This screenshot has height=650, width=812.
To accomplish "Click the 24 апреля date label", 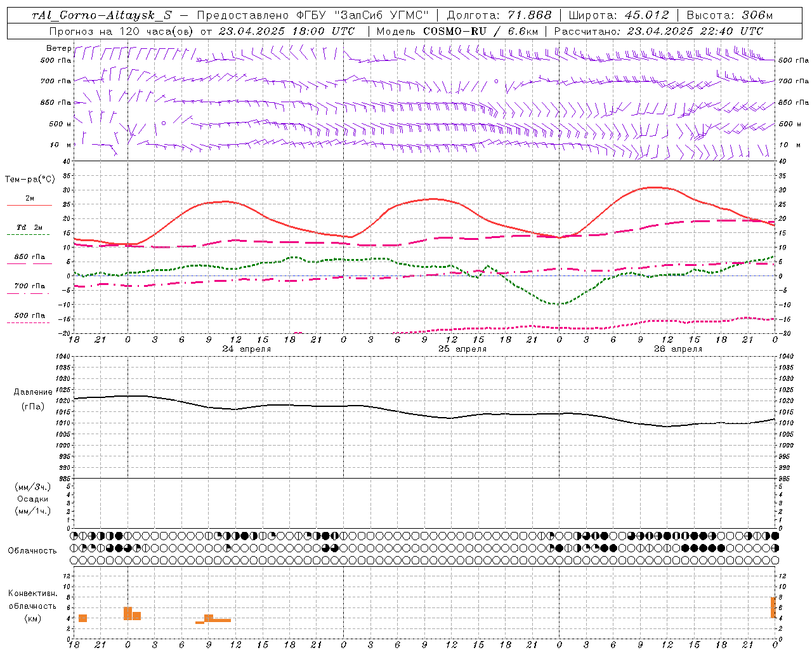I will tap(246, 349).
